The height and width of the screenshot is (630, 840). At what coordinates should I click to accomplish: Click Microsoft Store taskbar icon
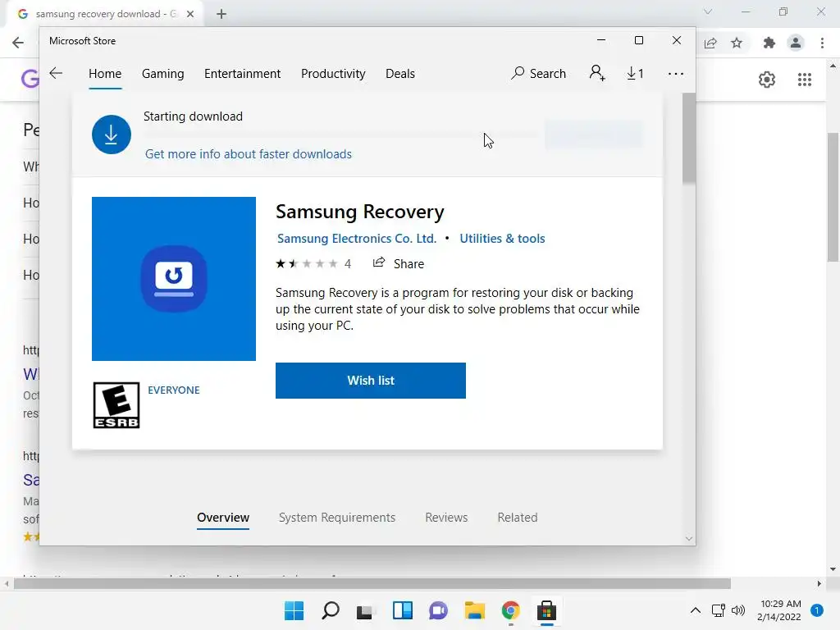[x=546, y=610]
